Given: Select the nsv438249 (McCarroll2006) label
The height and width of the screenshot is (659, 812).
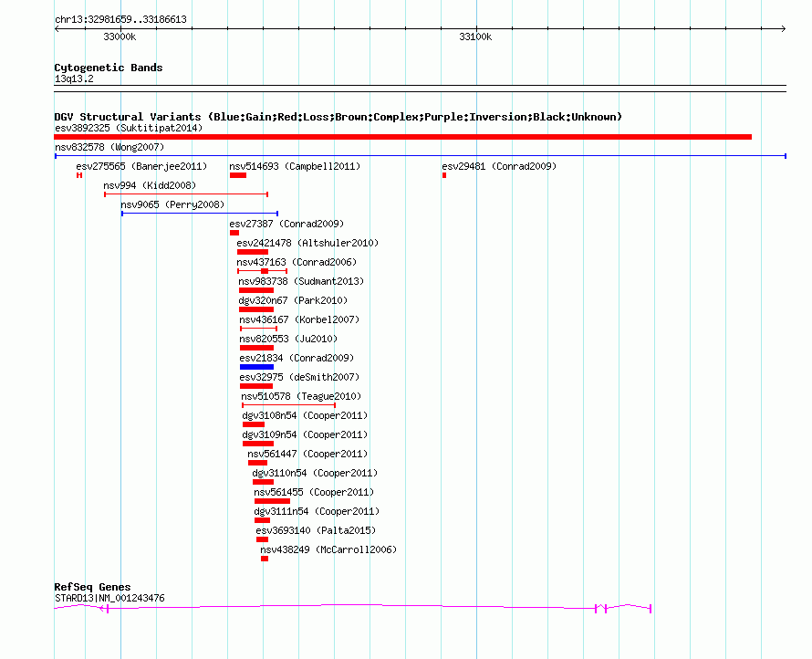Looking at the screenshot, I should click(x=328, y=549).
